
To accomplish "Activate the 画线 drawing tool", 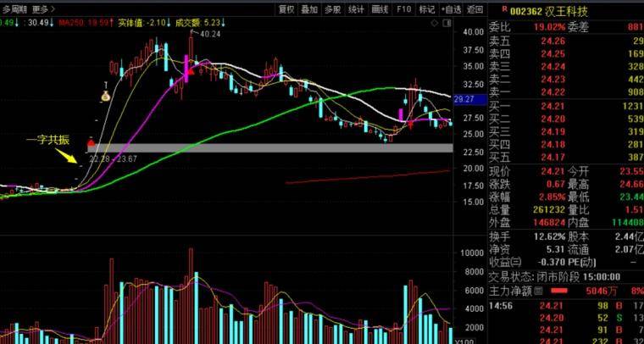I will tap(380, 9).
